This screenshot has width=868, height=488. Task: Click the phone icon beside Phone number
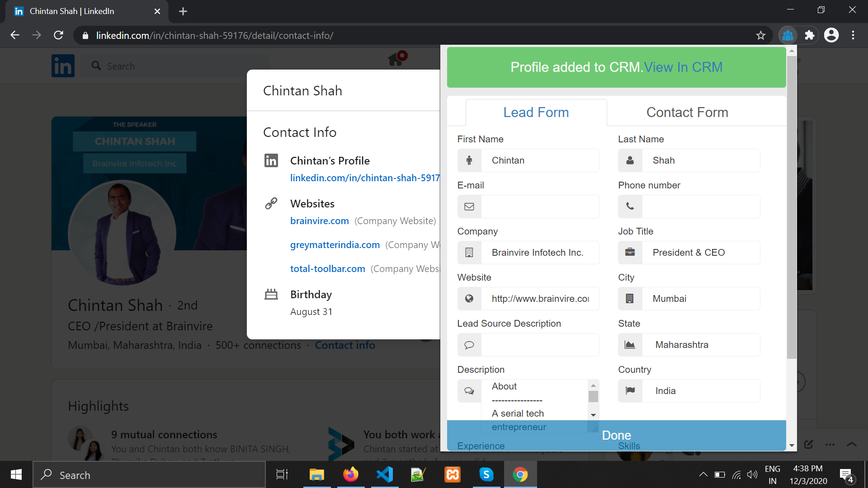tap(630, 206)
